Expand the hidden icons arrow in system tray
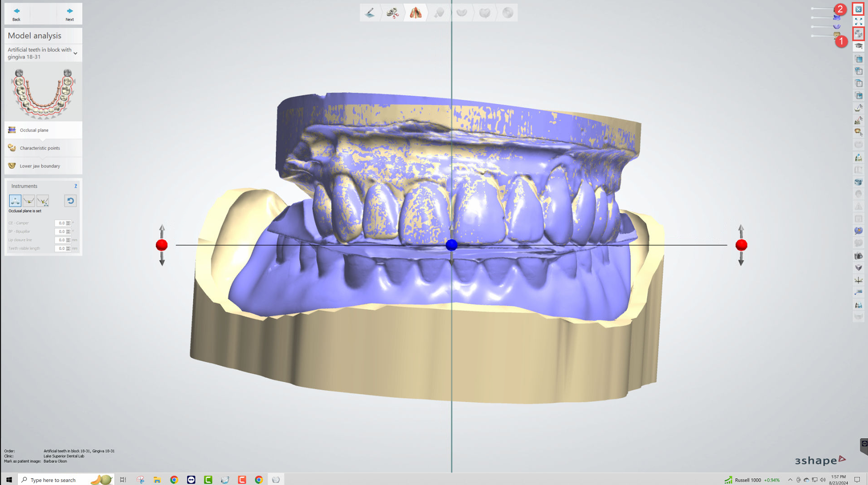868x485 pixels. tap(790, 479)
